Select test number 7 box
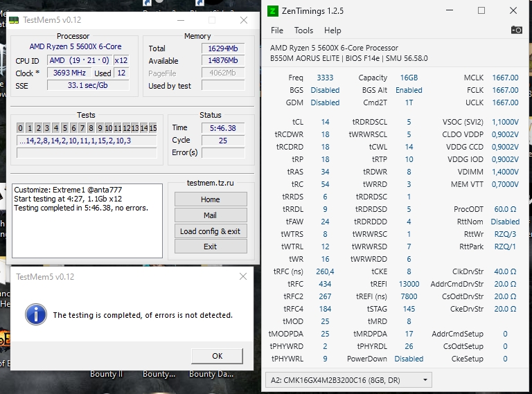The image size is (532, 394). (x=82, y=128)
